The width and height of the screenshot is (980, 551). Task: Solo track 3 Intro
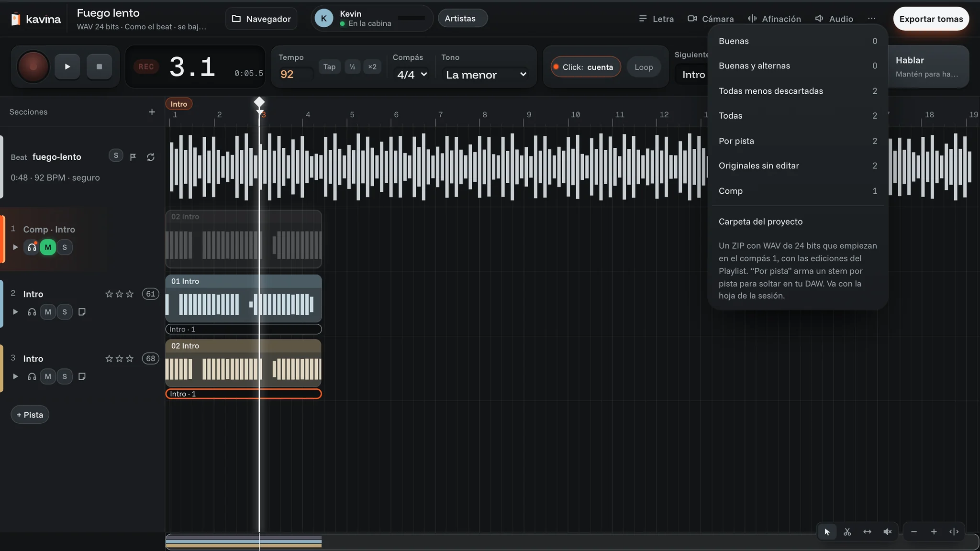click(65, 376)
